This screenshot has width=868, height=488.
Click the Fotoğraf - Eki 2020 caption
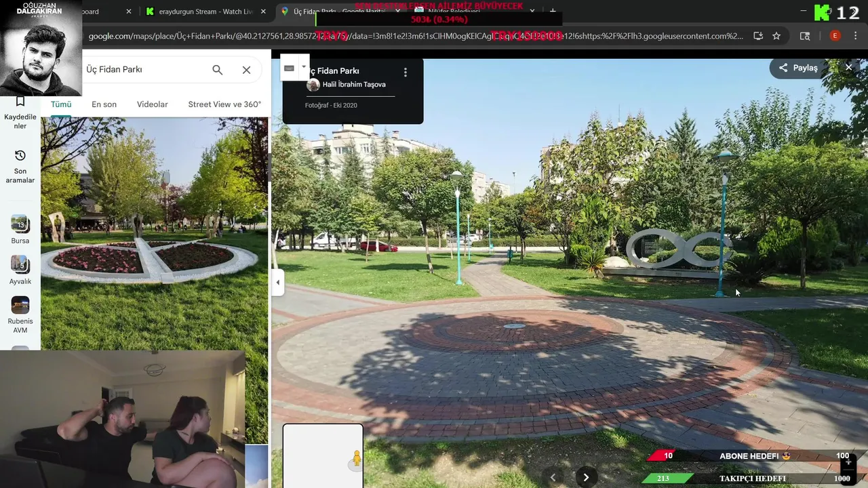click(331, 106)
